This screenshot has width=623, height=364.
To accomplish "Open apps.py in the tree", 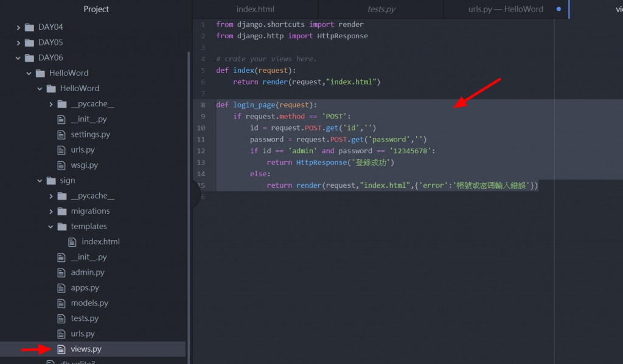I will [85, 288].
